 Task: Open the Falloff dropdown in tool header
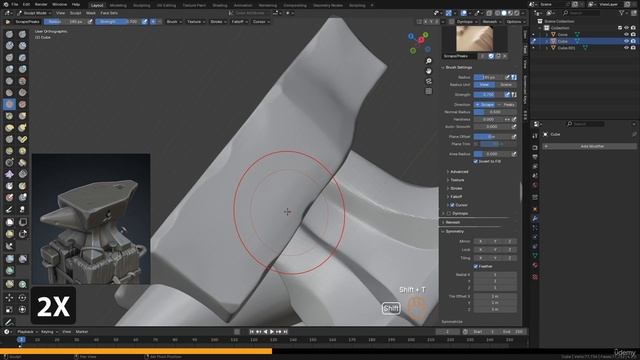(239, 22)
